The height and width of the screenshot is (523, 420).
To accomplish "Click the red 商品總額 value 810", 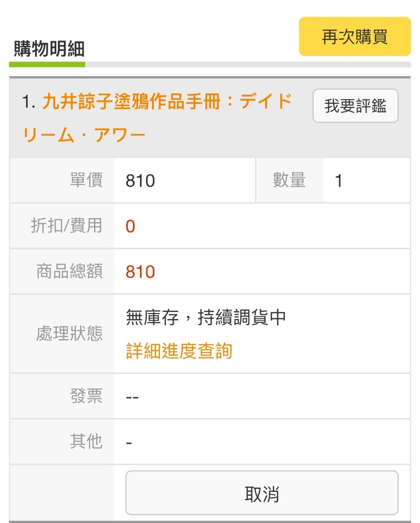I will pos(140,272).
